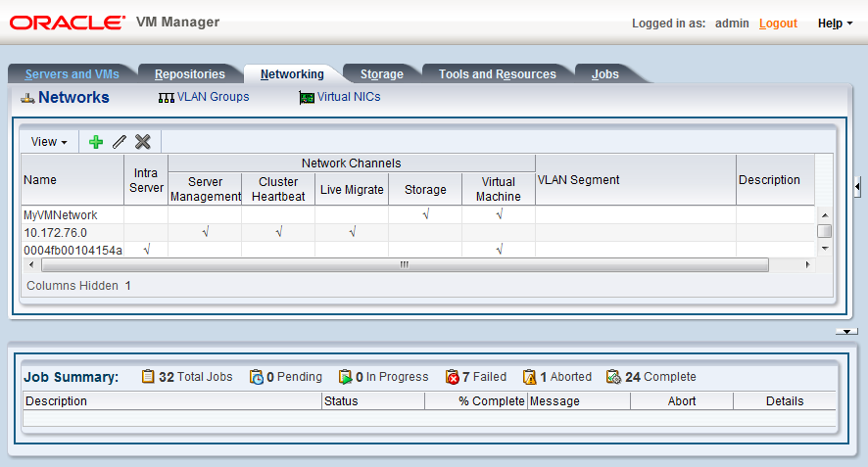Screen dimensions: 868x467
Task: Click the networks table Description column header
Action: [776, 180]
